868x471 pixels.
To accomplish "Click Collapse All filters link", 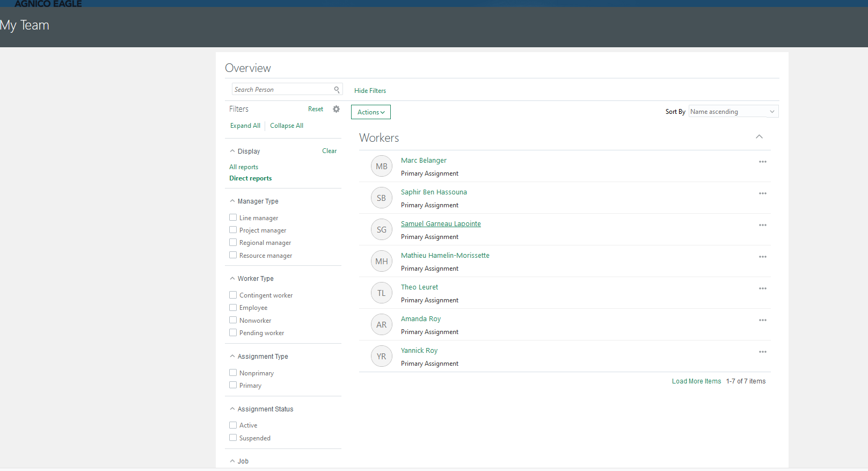I will pyautogui.click(x=287, y=126).
